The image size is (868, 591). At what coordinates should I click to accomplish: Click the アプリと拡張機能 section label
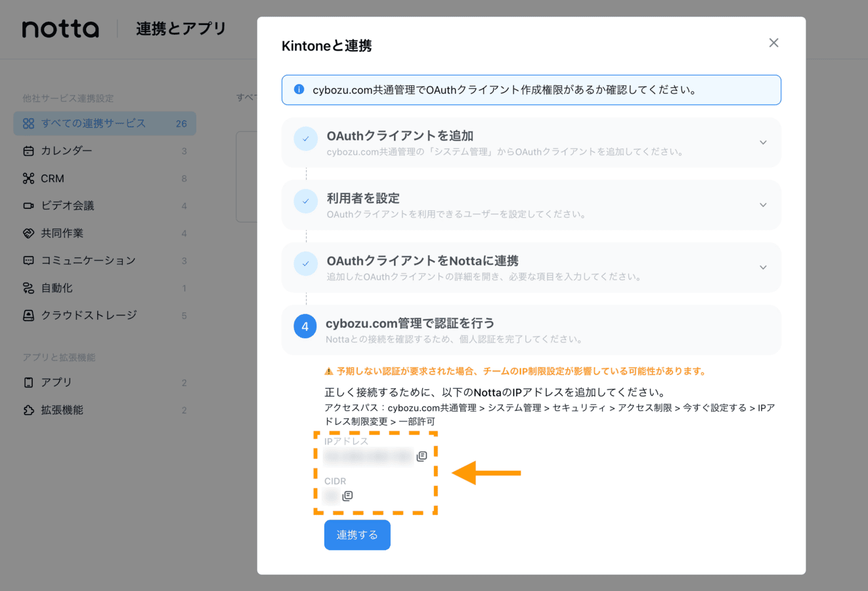click(59, 357)
